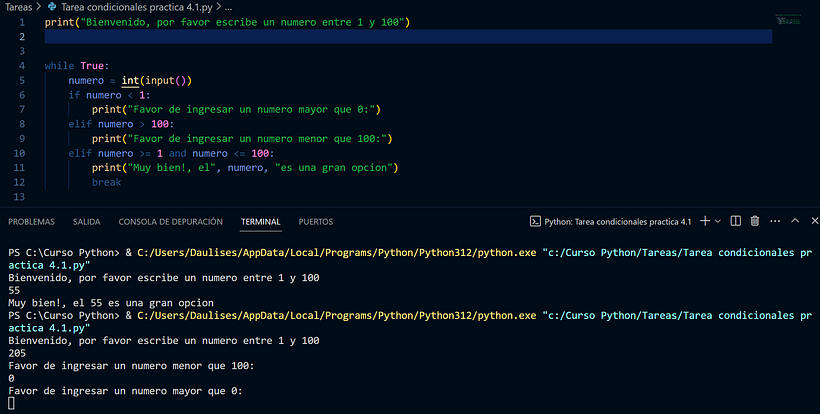The height and width of the screenshot is (414, 820).
Task: Click 'if numero < 1:' code line
Action: [109, 95]
